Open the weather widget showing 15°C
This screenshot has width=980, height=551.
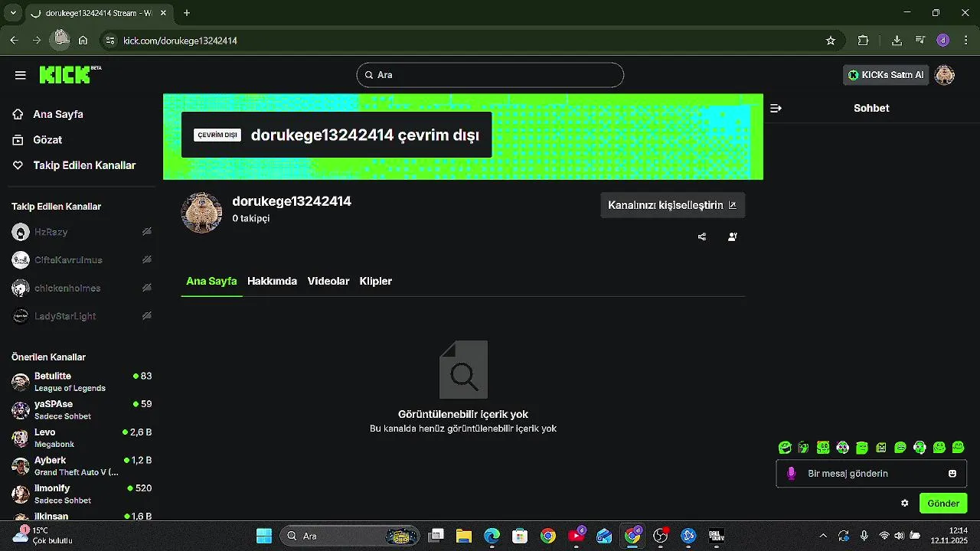click(x=43, y=535)
